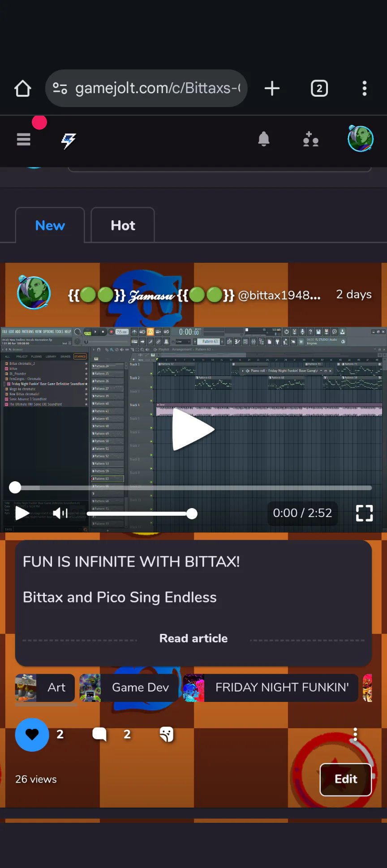The width and height of the screenshot is (387, 868).
Task: Enter fullscreen video mode
Action: pos(364,513)
